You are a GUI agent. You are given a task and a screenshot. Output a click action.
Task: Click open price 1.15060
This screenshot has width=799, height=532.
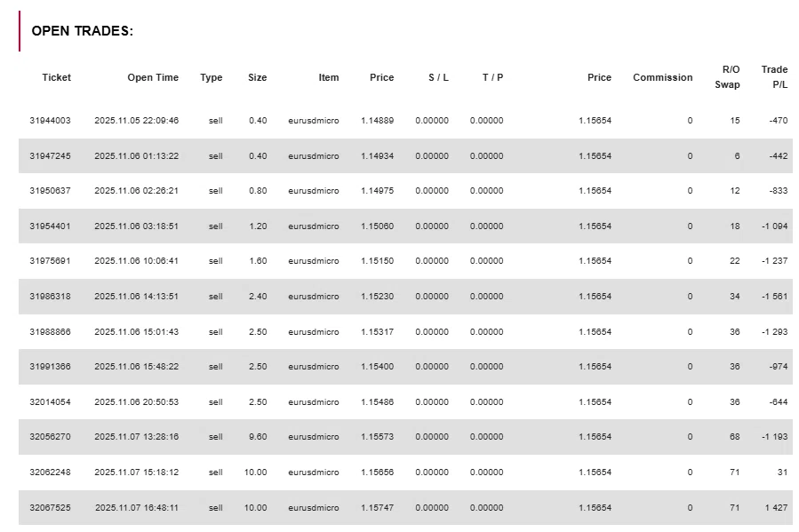[x=377, y=226]
